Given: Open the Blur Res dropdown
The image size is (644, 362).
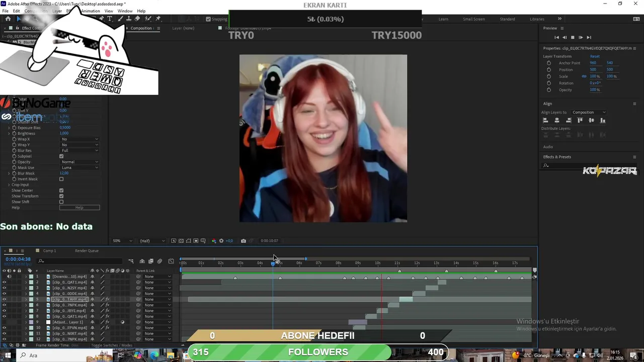Looking at the screenshot, I should pyautogui.click(x=79, y=150).
